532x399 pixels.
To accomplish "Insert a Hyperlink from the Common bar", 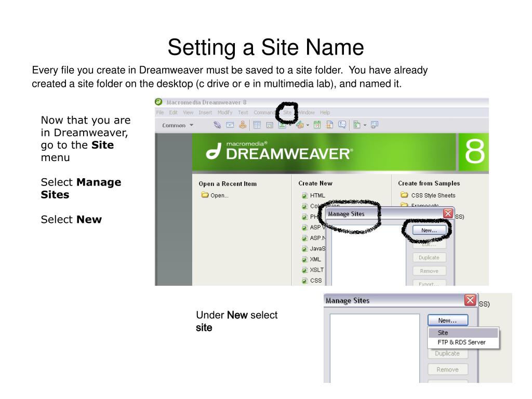I will [217, 125].
